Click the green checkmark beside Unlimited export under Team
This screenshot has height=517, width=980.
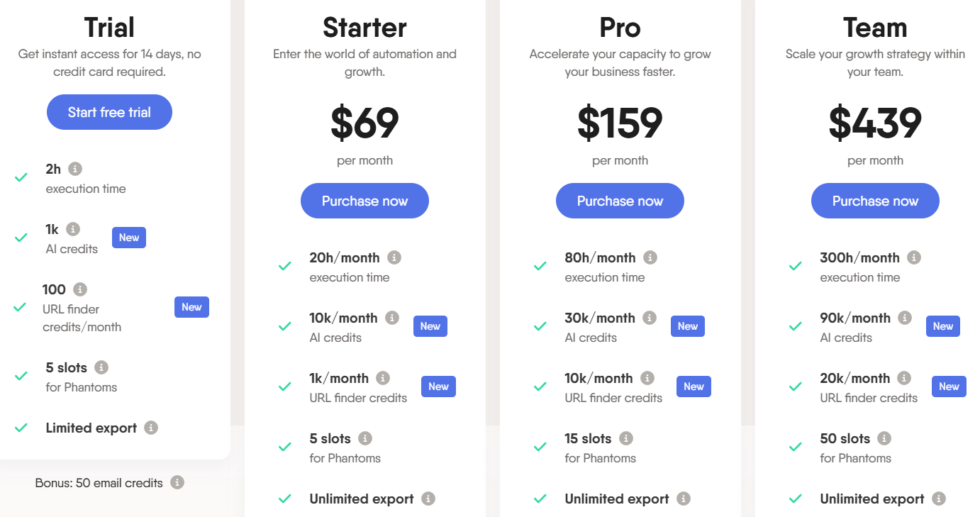(795, 498)
